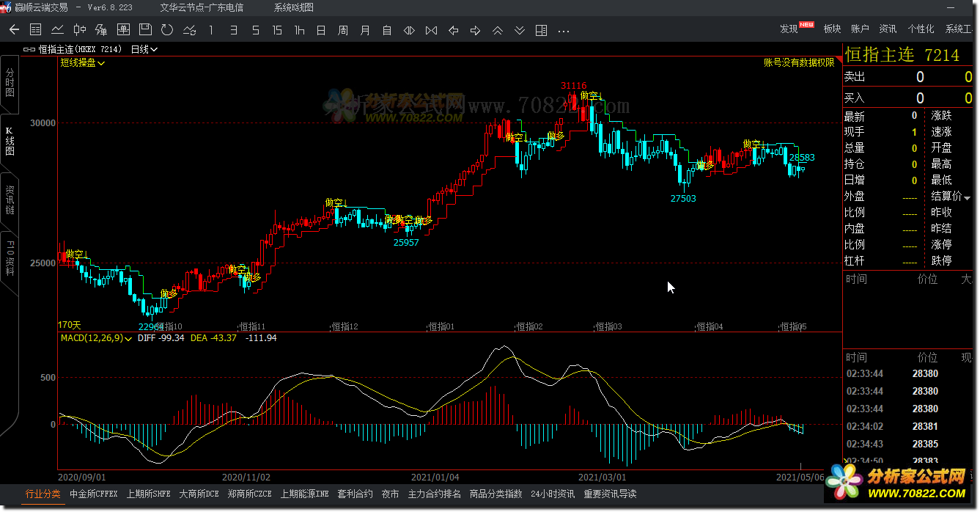Click the 28583 latest price label
Viewport: 980px width, 512px height.
[x=802, y=158]
